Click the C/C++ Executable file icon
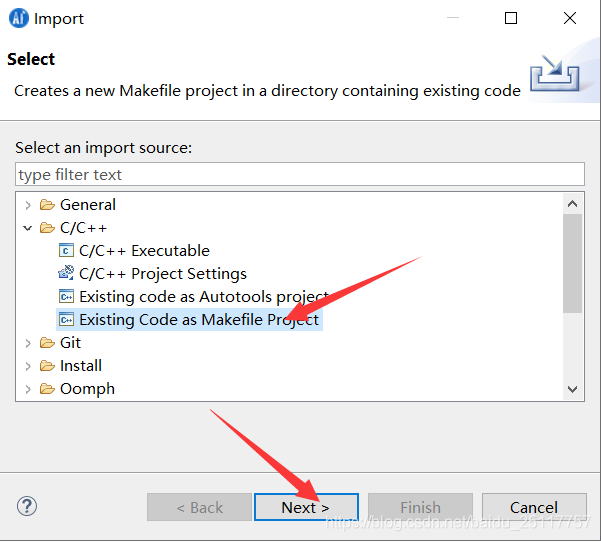Viewport: 601px width, 542px height. pyautogui.click(x=66, y=251)
